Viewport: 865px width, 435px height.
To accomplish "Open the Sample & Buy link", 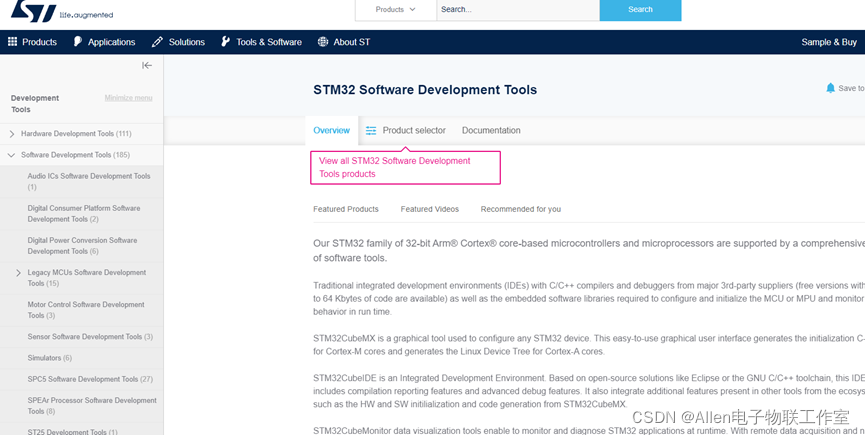I will coord(829,42).
